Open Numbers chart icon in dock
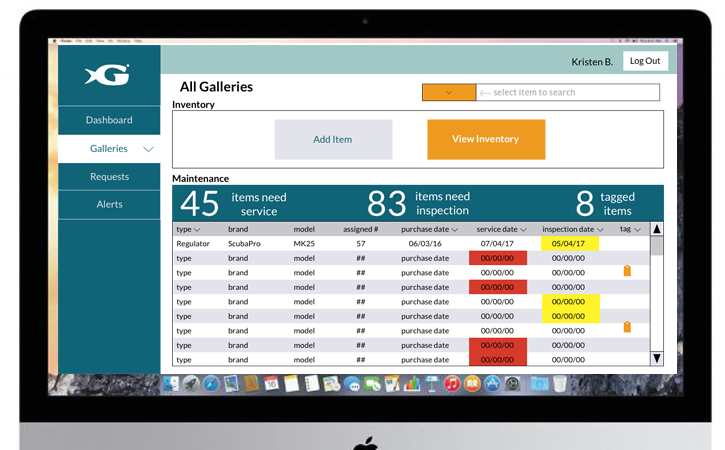 pos(412,384)
